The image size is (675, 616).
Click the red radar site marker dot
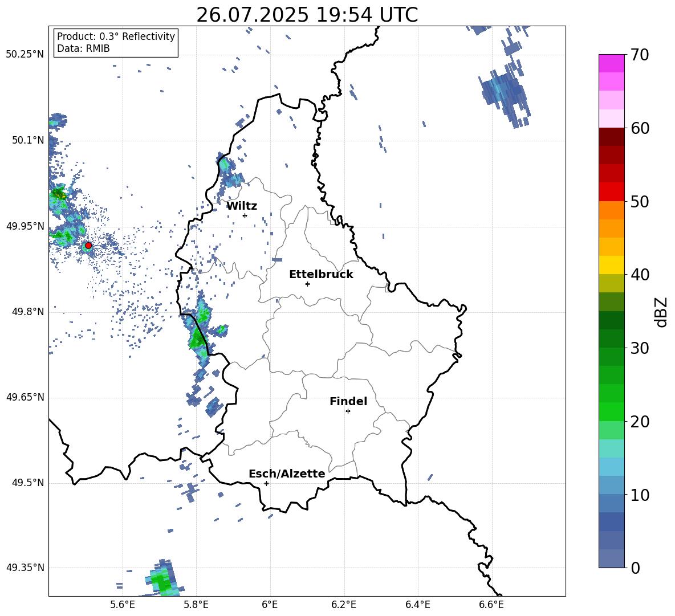pyautogui.click(x=88, y=246)
